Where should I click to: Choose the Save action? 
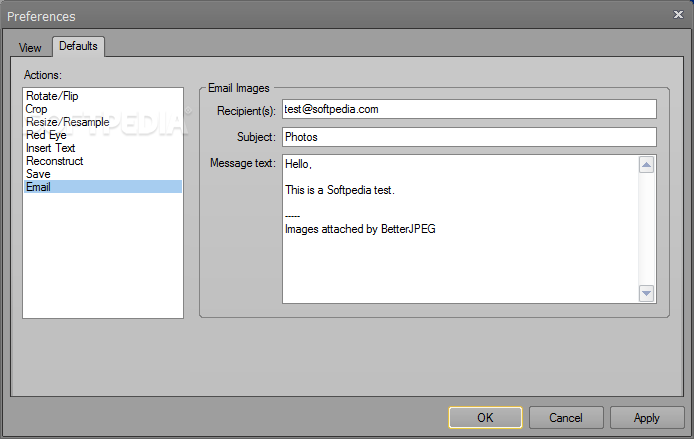pyautogui.click(x=103, y=174)
